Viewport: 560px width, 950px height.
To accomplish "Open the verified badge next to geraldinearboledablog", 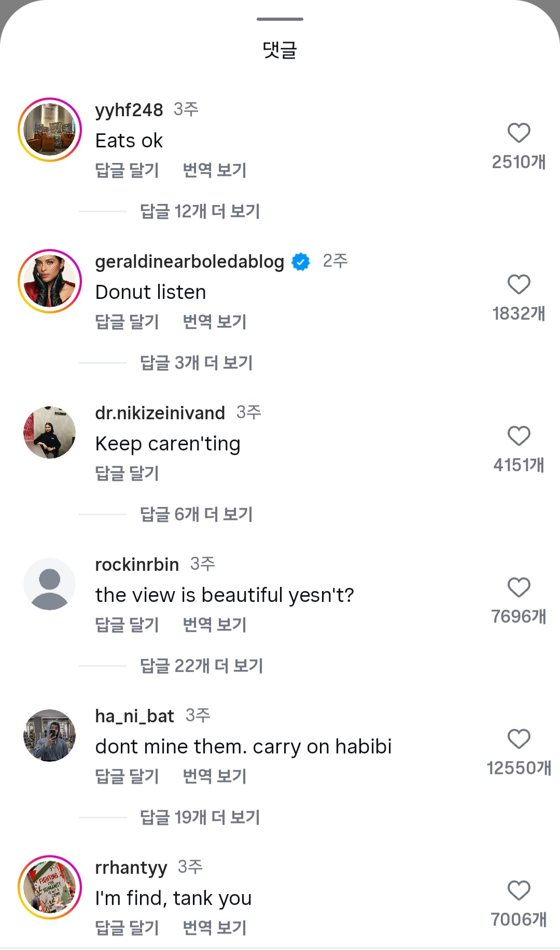I will coord(301,261).
